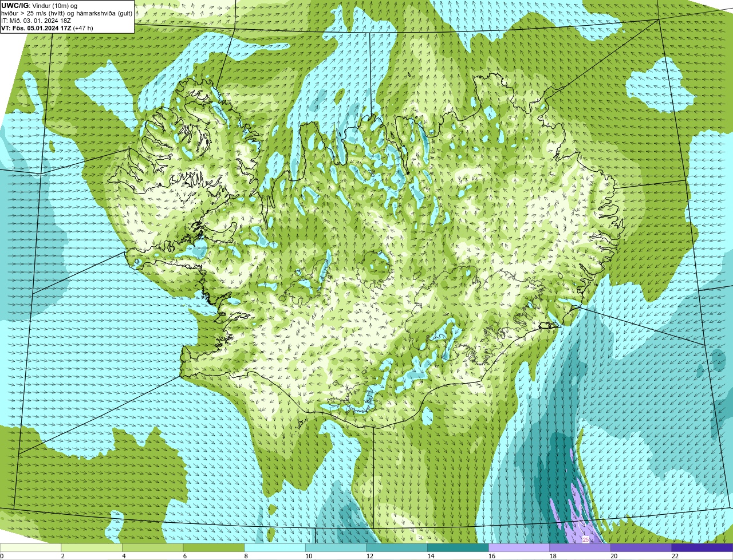Click the 12–14 m/s teal legend swatch
Viewport: 733px width, 560px height.
397,547
